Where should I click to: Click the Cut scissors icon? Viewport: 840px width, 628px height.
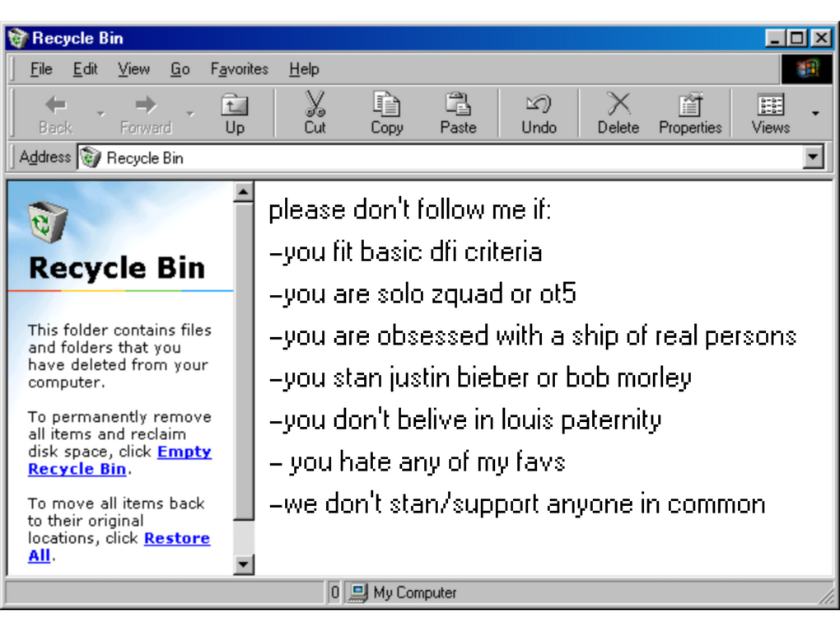[x=315, y=105]
